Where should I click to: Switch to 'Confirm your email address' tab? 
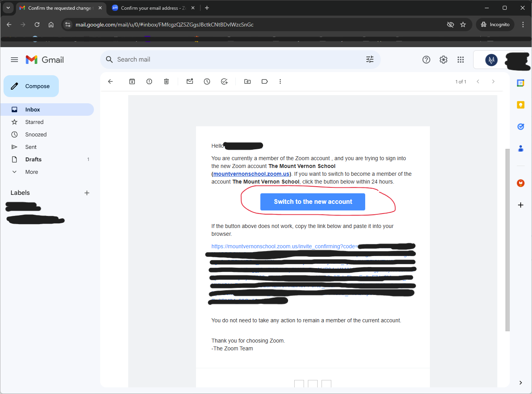click(x=153, y=8)
